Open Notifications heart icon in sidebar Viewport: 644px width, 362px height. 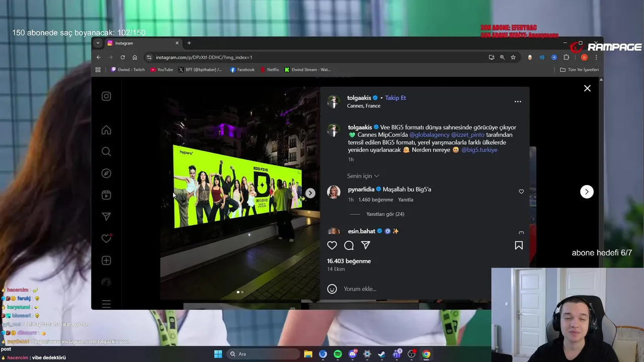pos(106,238)
